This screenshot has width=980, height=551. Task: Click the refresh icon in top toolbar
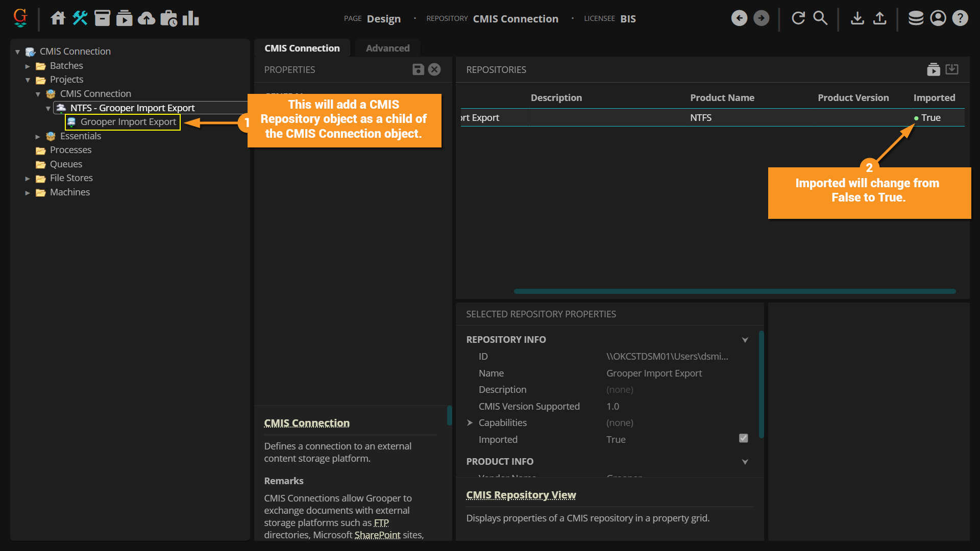[x=798, y=18]
